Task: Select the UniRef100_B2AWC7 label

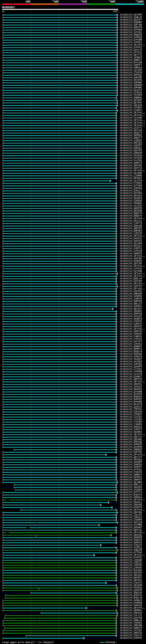Action: (x=131, y=376)
